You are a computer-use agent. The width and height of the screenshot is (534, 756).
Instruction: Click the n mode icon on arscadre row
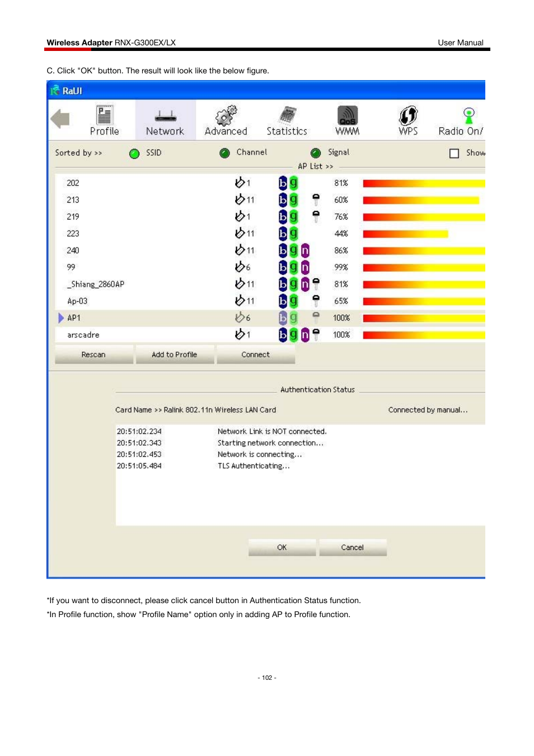tap(305, 334)
